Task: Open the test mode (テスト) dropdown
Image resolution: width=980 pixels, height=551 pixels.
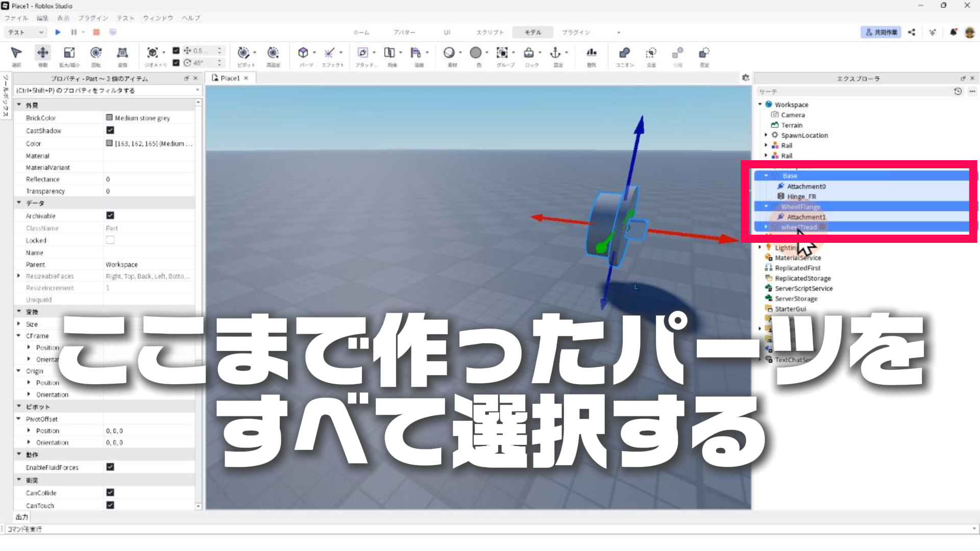Action: 26,32
